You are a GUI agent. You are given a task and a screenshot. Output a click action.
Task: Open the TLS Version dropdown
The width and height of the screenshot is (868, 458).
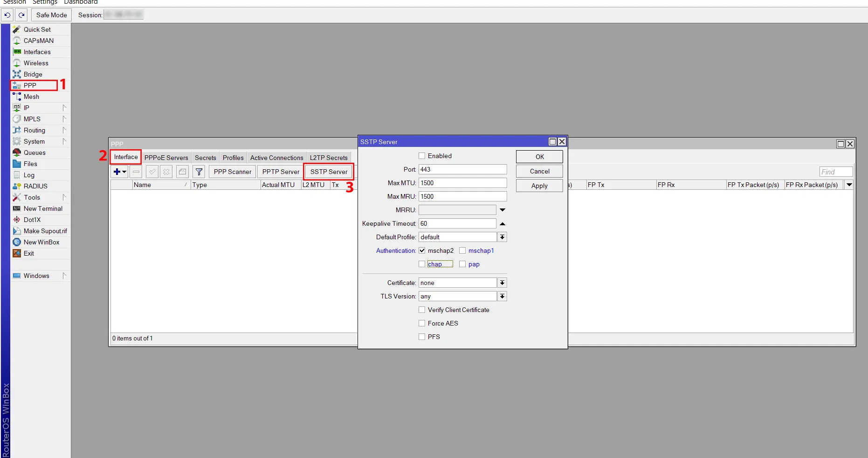click(502, 296)
